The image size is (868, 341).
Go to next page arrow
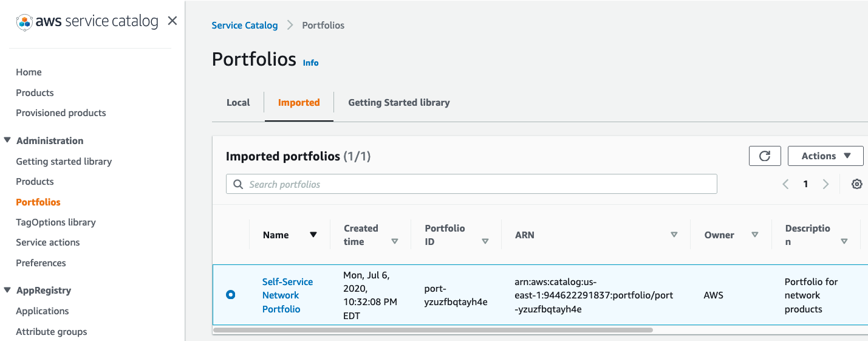pos(825,184)
